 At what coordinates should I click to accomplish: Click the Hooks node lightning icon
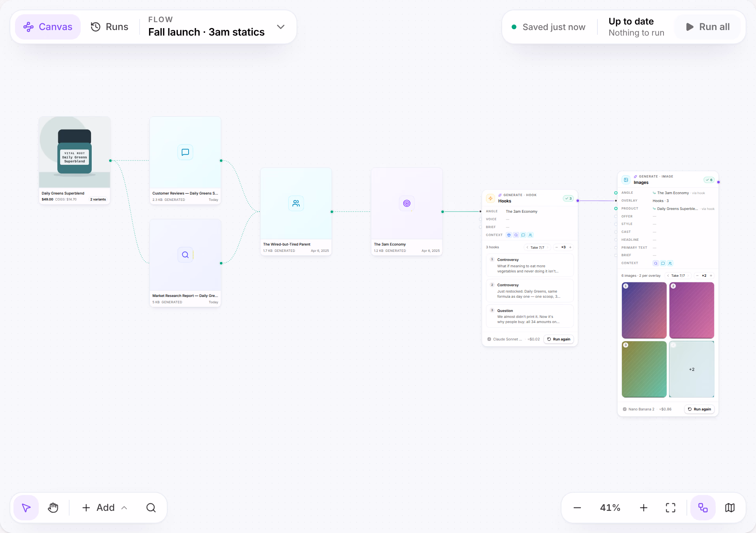[x=490, y=198]
